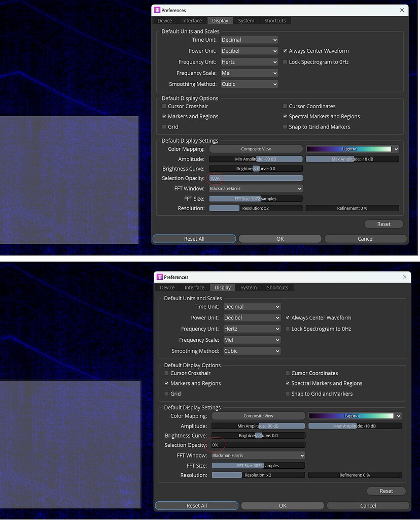Adjust the Selection Opacity slider
Image resolution: width=420 pixels, height=520 pixels.
point(256,178)
